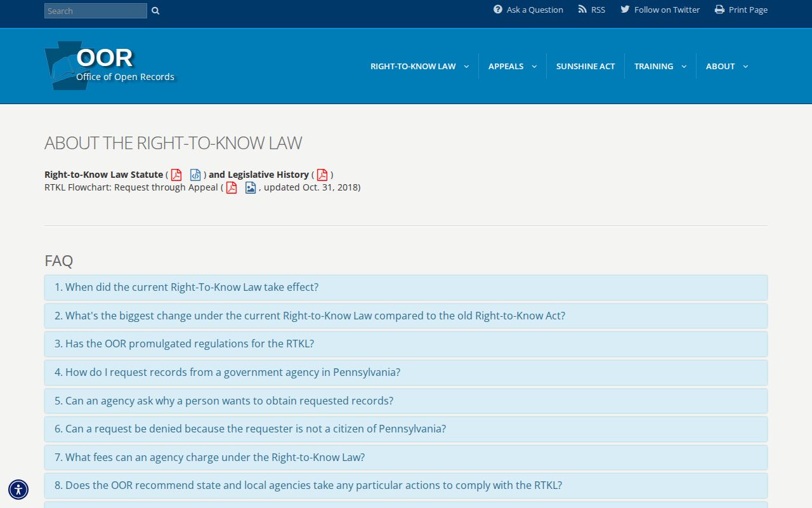Open the Right-to-Know Law menu
812x508 pixels.
point(413,66)
